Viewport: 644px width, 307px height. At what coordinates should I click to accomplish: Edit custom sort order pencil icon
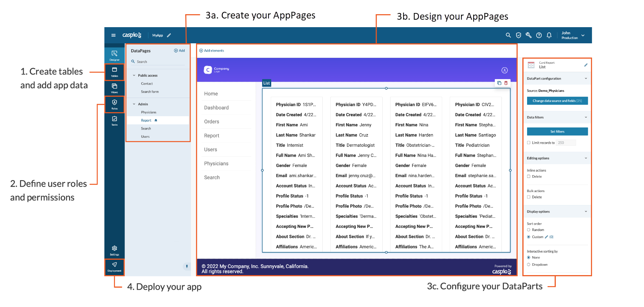(x=546, y=237)
